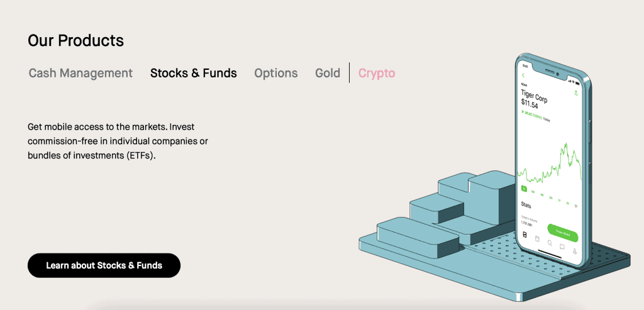Tap the green back arrow on the phone

(524, 75)
